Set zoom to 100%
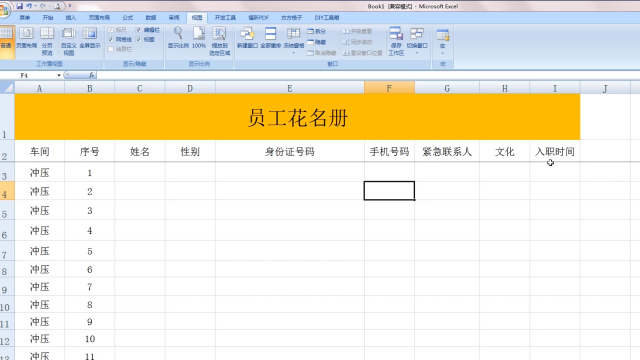The height and width of the screenshot is (360, 640). coord(199,38)
